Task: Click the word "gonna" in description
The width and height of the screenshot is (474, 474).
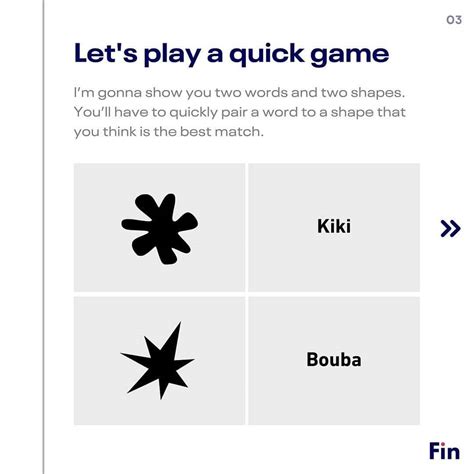Action: tap(120, 93)
